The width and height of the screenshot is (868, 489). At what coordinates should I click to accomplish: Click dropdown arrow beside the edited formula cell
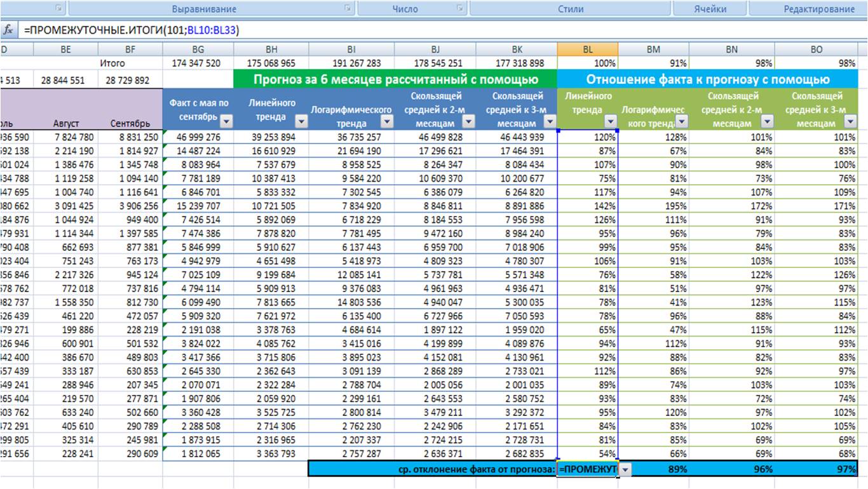625,469
